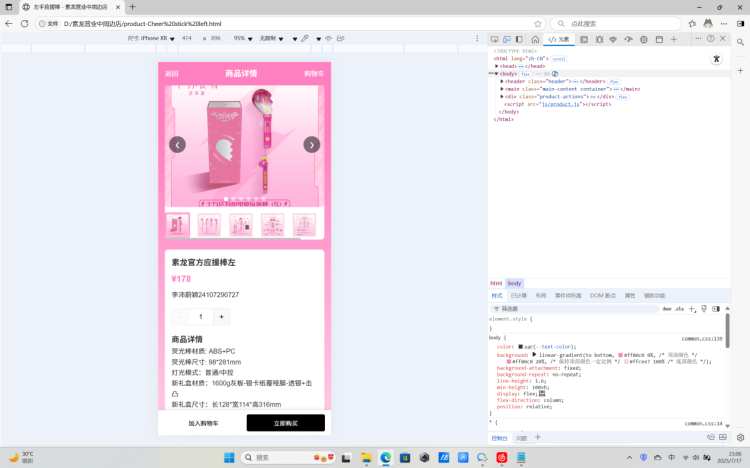
Task: Click the next image carousel arrow
Action: [311, 145]
